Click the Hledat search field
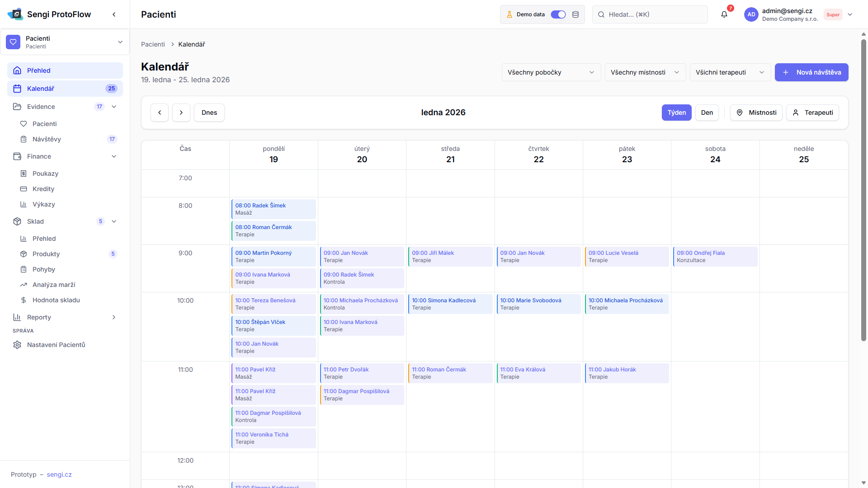 coord(650,14)
